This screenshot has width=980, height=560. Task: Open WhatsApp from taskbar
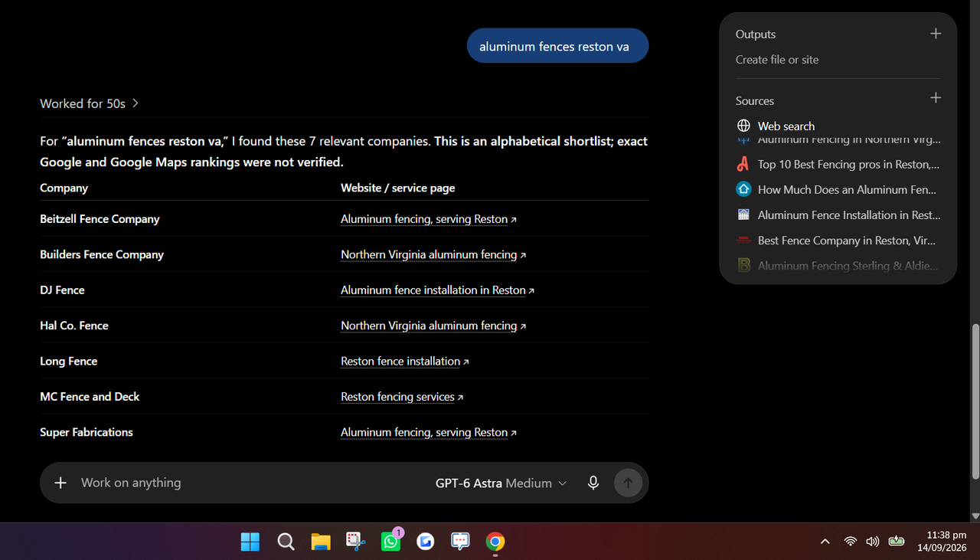390,542
